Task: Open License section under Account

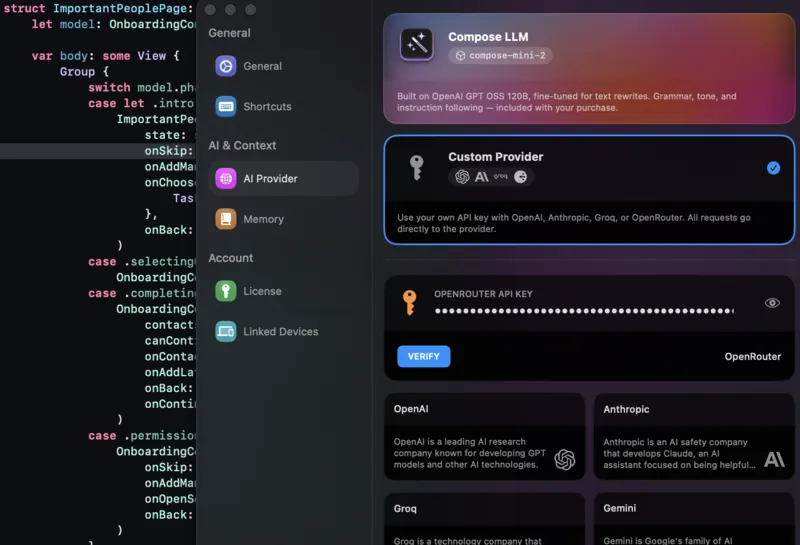Action: coord(283,291)
